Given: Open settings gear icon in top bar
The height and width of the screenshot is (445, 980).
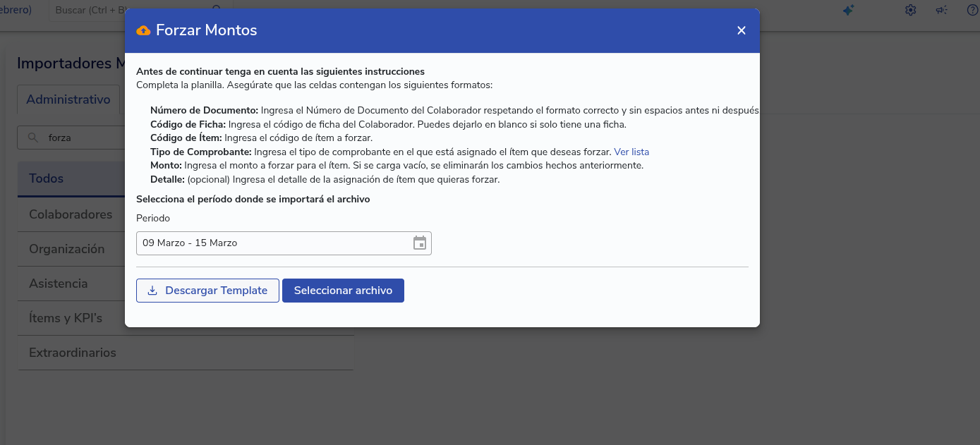Looking at the screenshot, I should click(911, 10).
